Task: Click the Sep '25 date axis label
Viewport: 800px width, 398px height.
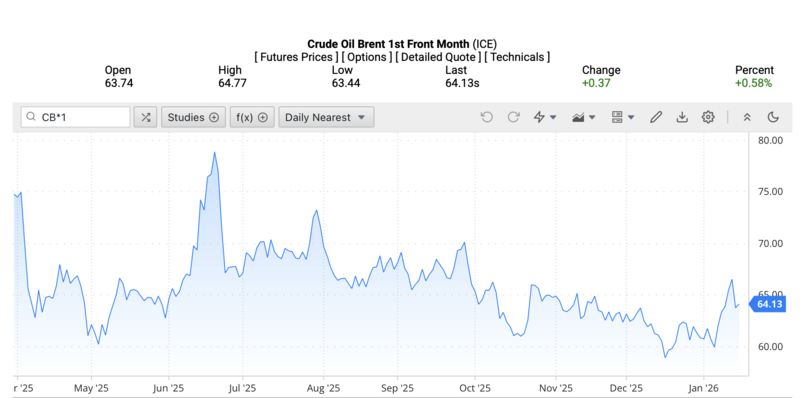Action: coord(397,388)
